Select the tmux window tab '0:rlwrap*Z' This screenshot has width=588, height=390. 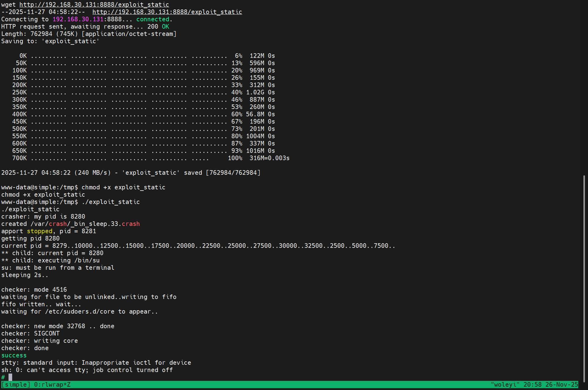pyautogui.click(x=52, y=385)
